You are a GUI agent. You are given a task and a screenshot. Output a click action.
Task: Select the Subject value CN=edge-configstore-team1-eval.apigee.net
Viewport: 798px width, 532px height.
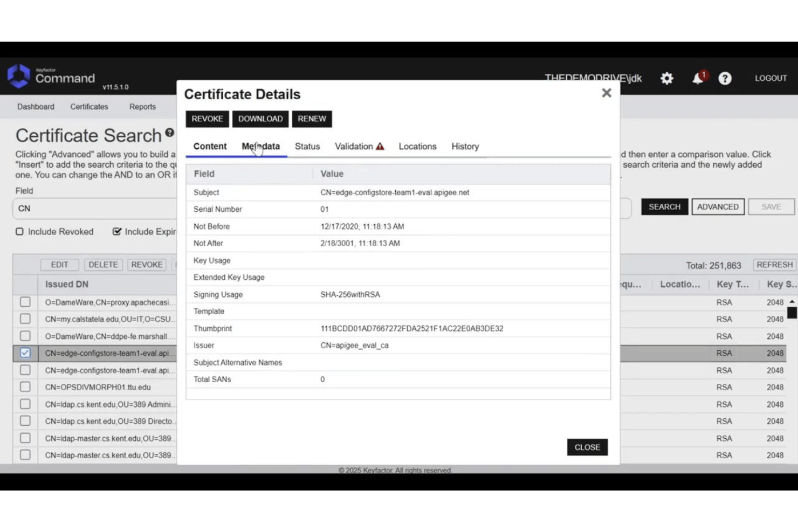pos(395,192)
